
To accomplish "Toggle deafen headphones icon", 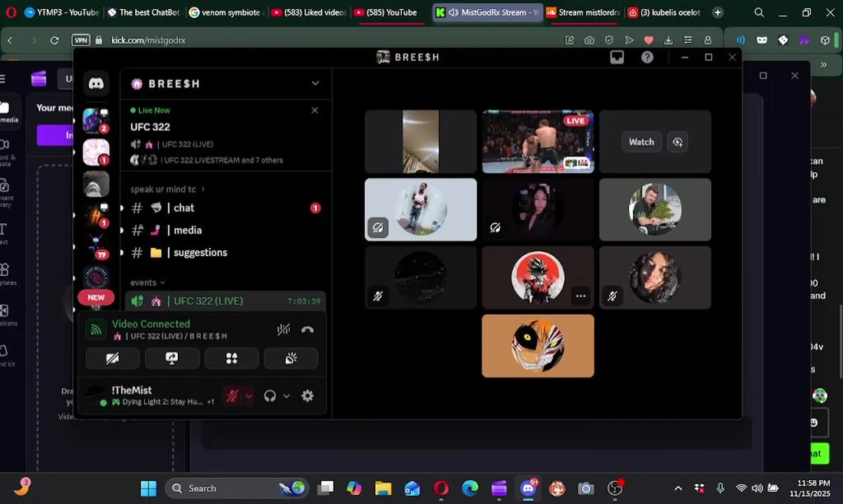I will (270, 396).
